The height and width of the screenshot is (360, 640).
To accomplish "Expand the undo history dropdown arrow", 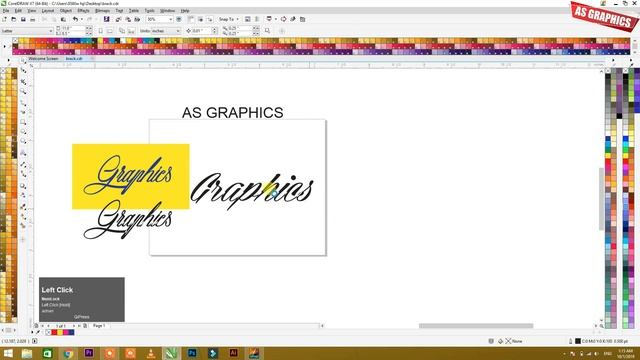I will [81, 19].
